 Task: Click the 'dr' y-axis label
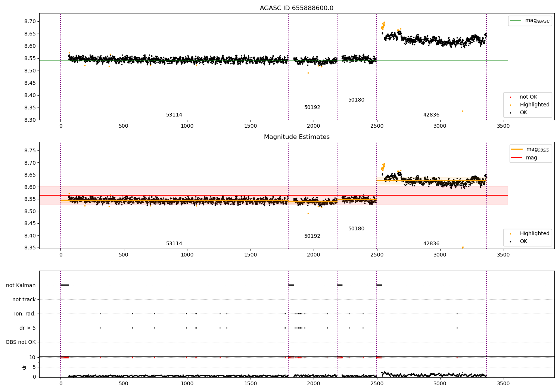click(24, 367)
